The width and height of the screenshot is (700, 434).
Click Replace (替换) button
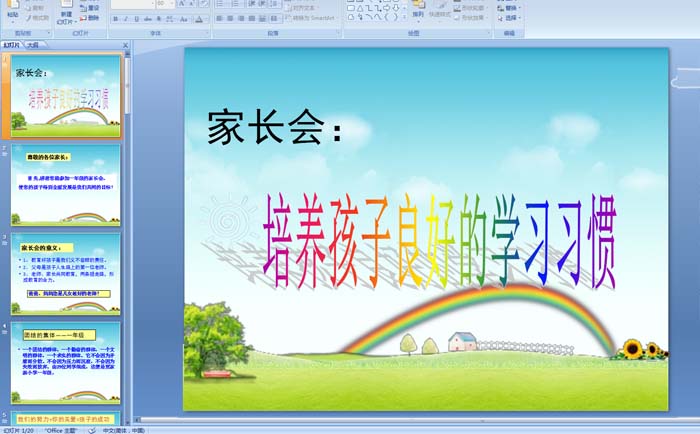[x=508, y=8]
